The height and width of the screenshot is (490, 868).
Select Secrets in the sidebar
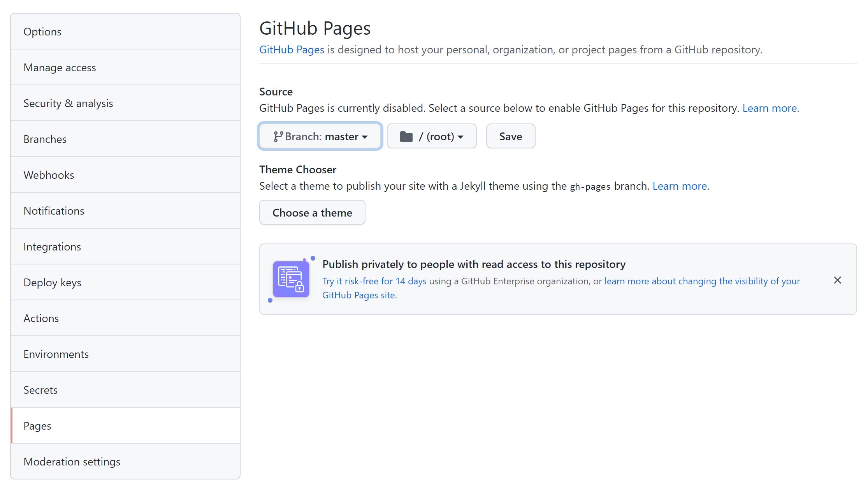coord(125,390)
